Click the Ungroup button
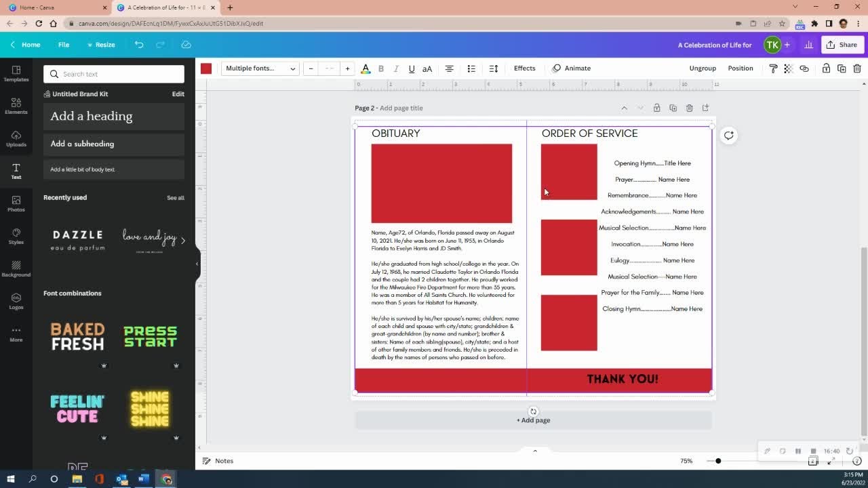Viewport: 868px width, 488px height. 703,68
